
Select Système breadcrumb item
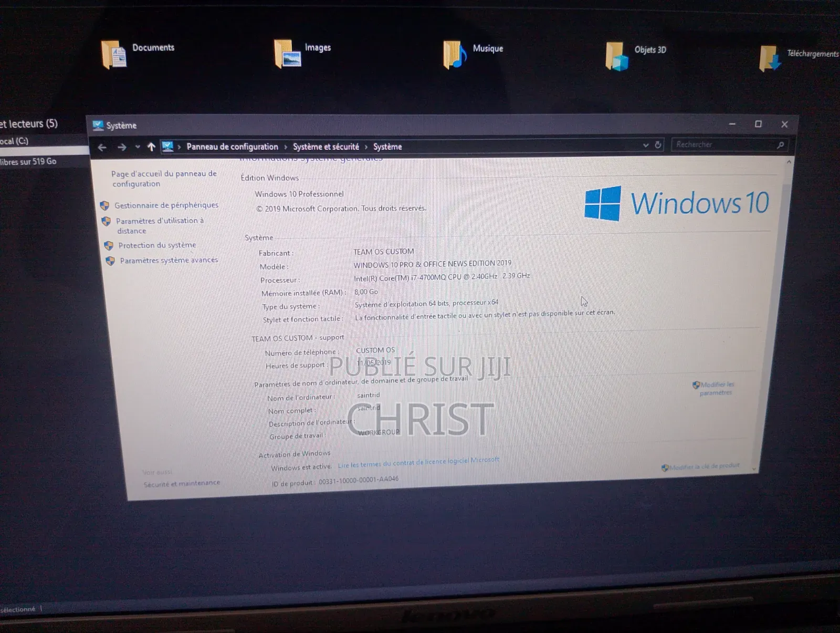click(387, 147)
